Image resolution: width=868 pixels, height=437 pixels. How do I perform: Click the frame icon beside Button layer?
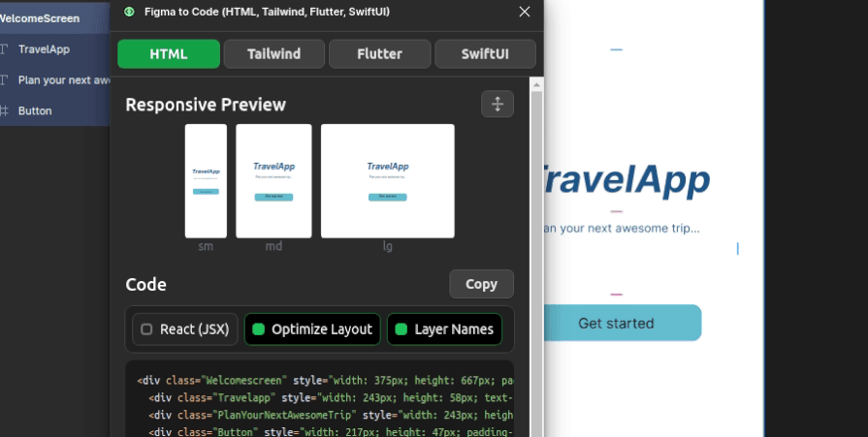click(x=4, y=111)
